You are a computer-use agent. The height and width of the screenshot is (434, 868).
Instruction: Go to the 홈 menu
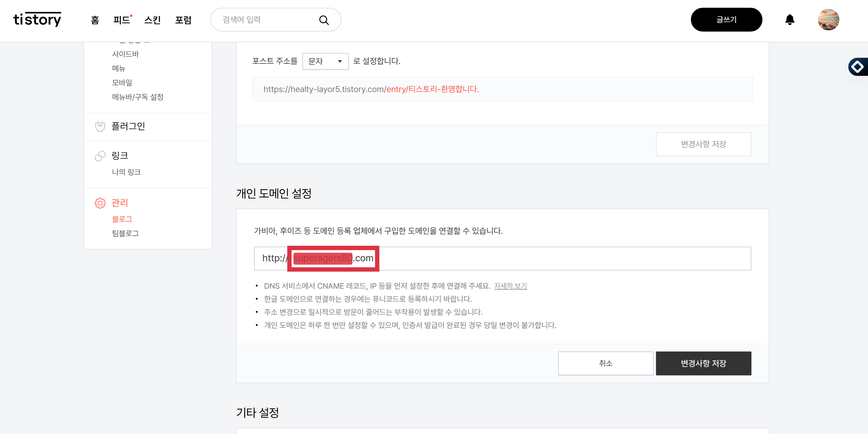pos(95,20)
